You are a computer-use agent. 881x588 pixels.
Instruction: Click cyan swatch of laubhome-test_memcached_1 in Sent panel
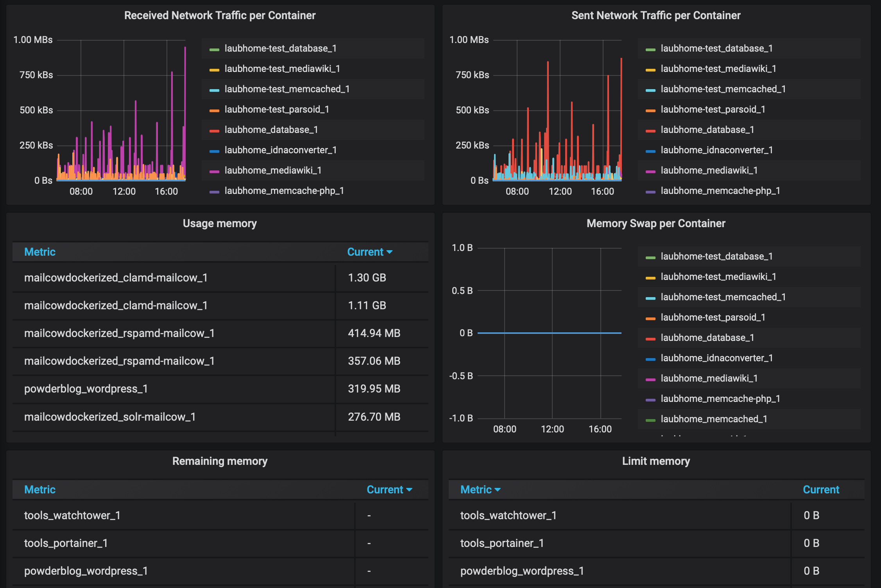pyautogui.click(x=650, y=90)
